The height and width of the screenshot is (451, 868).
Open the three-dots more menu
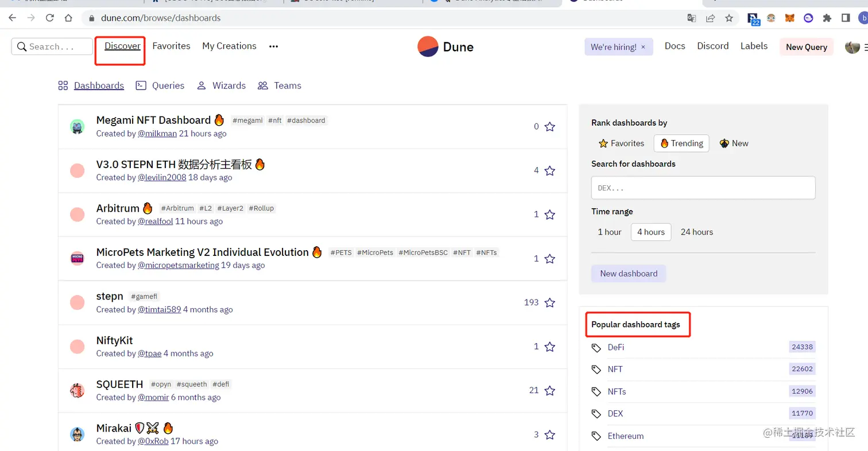point(274,46)
